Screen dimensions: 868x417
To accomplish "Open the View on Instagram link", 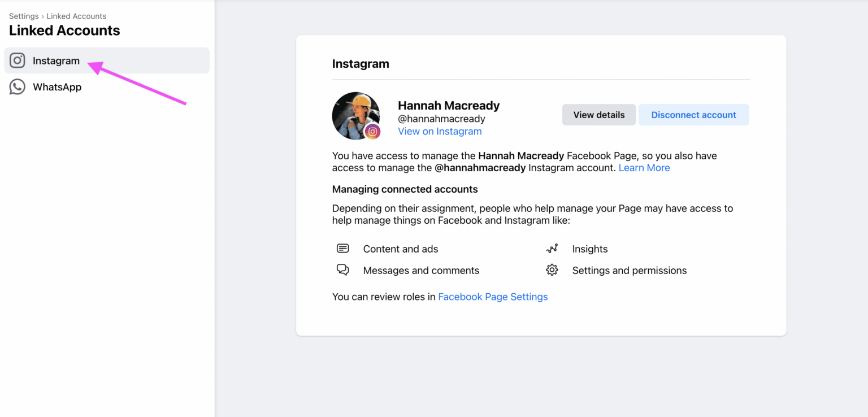I will point(440,131).
